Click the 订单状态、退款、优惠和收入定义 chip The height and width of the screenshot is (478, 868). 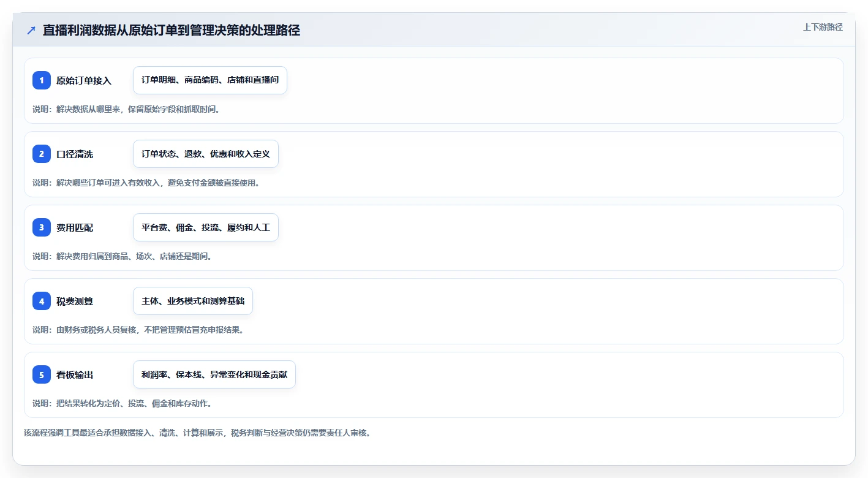(206, 154)
